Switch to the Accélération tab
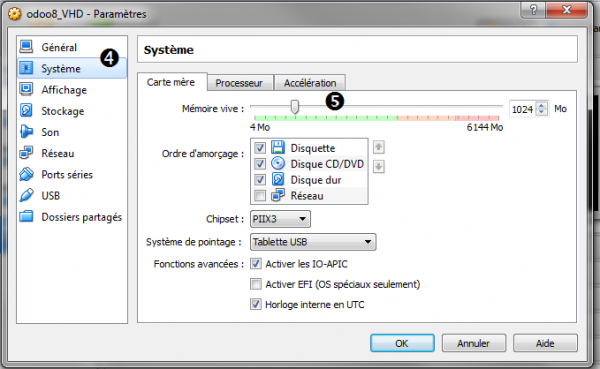The width and height of the screenshot is (600, 369). (310, 83)
